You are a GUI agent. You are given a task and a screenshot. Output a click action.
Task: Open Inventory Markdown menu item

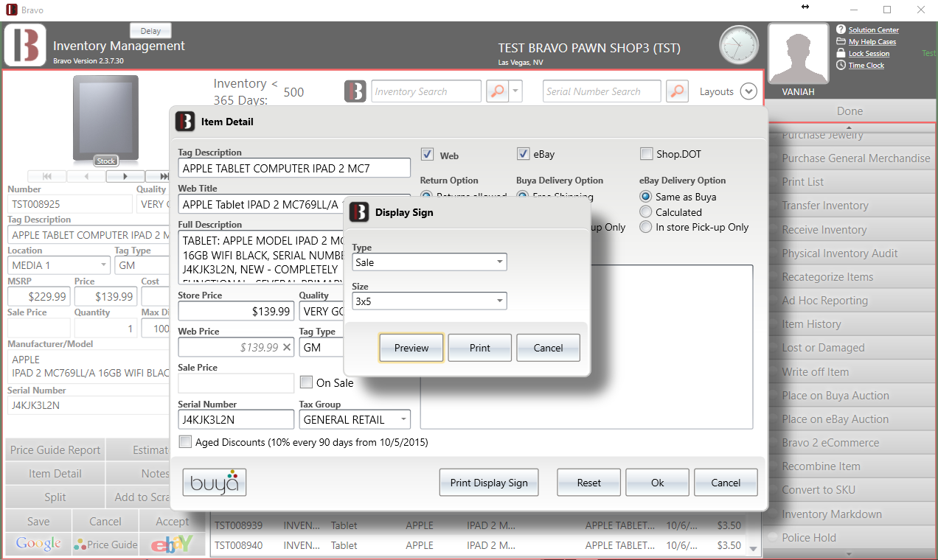851,514
